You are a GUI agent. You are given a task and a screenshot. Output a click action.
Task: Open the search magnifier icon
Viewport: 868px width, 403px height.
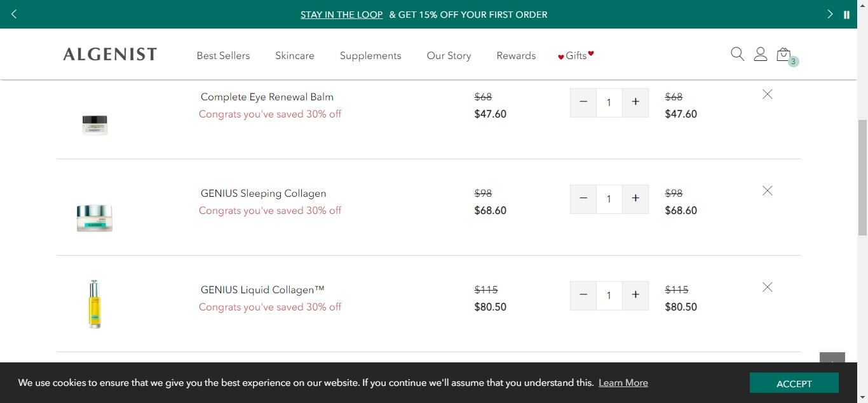point(737,54)
